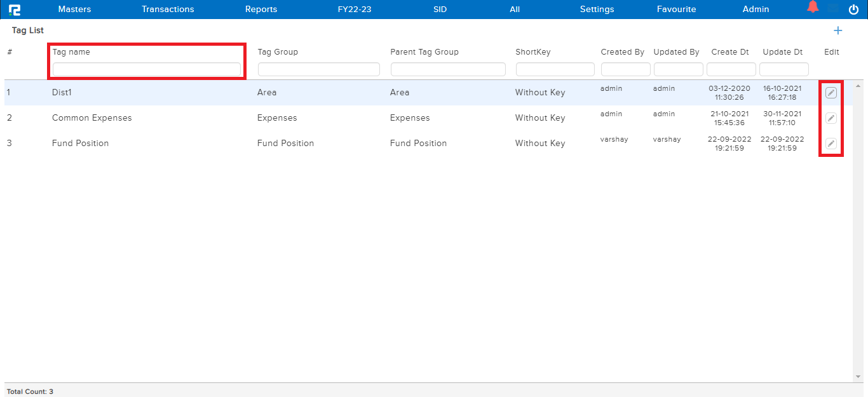Viewport: 868px width, 397px height.
Task: Open the Masters menu
Action: (x=74, y=10)
